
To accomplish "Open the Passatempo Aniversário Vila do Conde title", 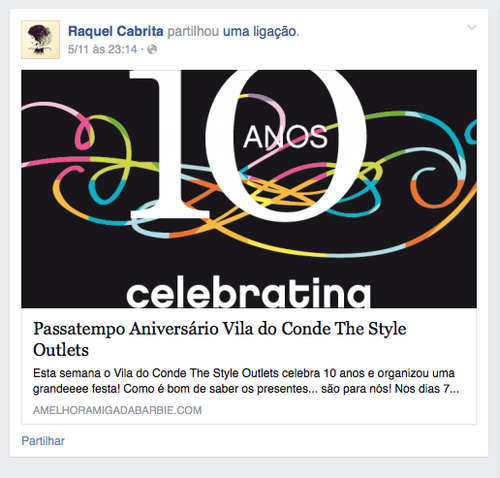I will tap(220, 339).
